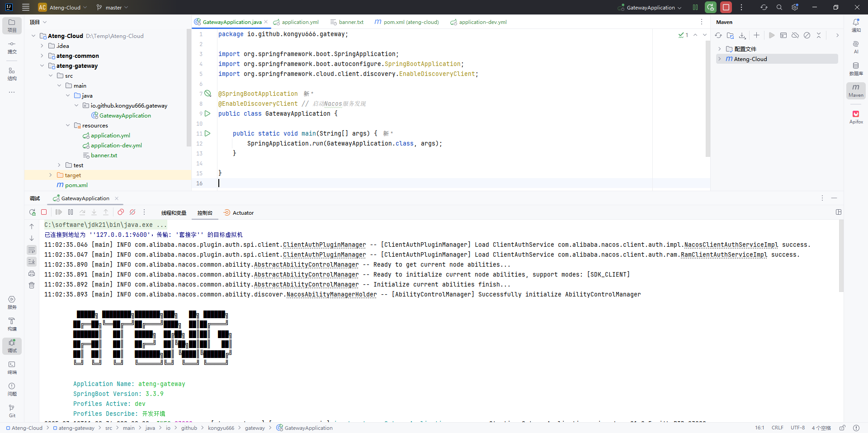Open Notifications bell panel

[856, 24]
